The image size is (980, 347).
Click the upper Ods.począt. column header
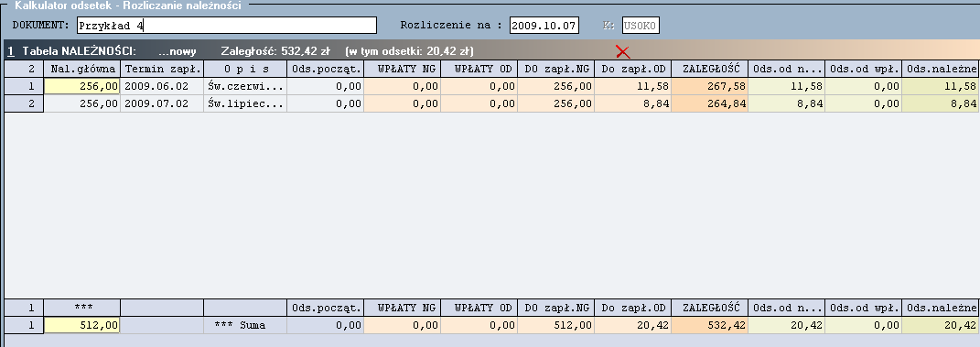click(326, 69)
